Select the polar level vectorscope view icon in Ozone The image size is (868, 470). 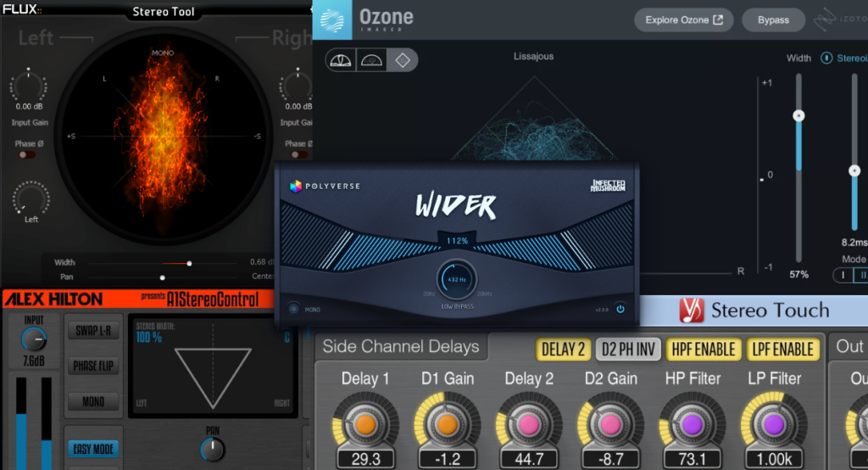(371, 60)
